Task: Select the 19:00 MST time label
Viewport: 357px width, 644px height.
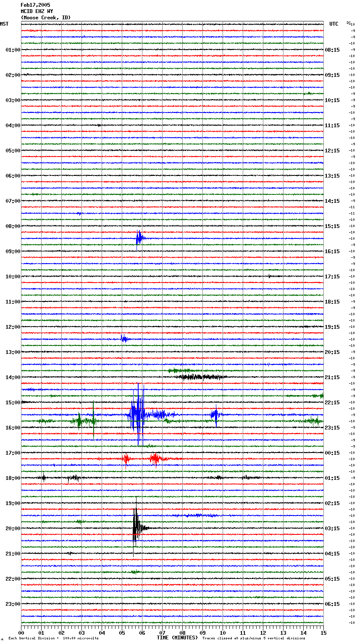Action: point(13,503)
